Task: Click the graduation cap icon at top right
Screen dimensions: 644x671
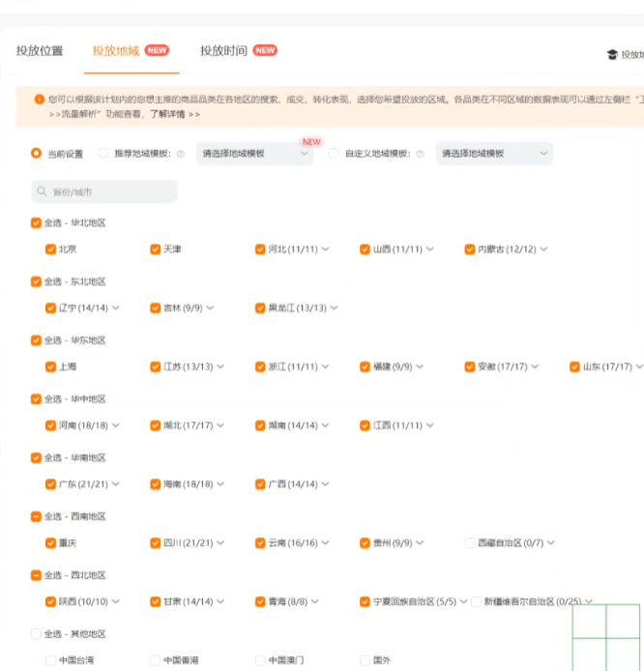Action: tap(612, 54)
